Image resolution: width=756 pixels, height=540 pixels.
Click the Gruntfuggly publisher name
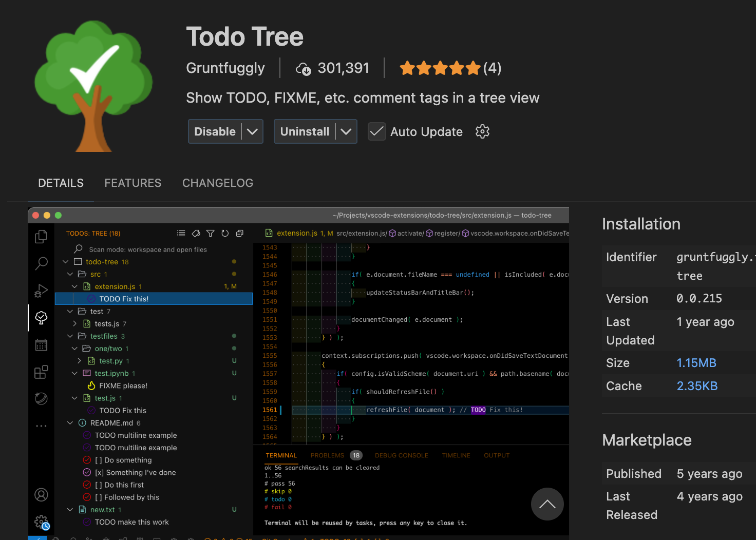point(225,68)
